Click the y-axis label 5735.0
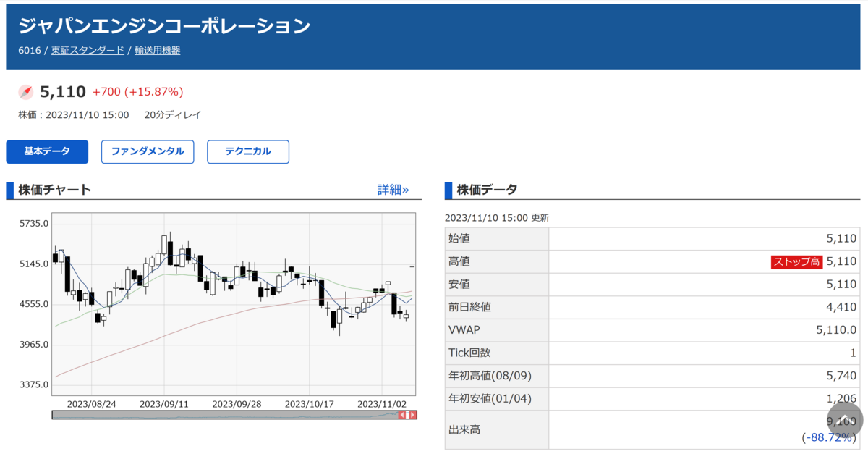The image size is (868, 454). [34, 224]
